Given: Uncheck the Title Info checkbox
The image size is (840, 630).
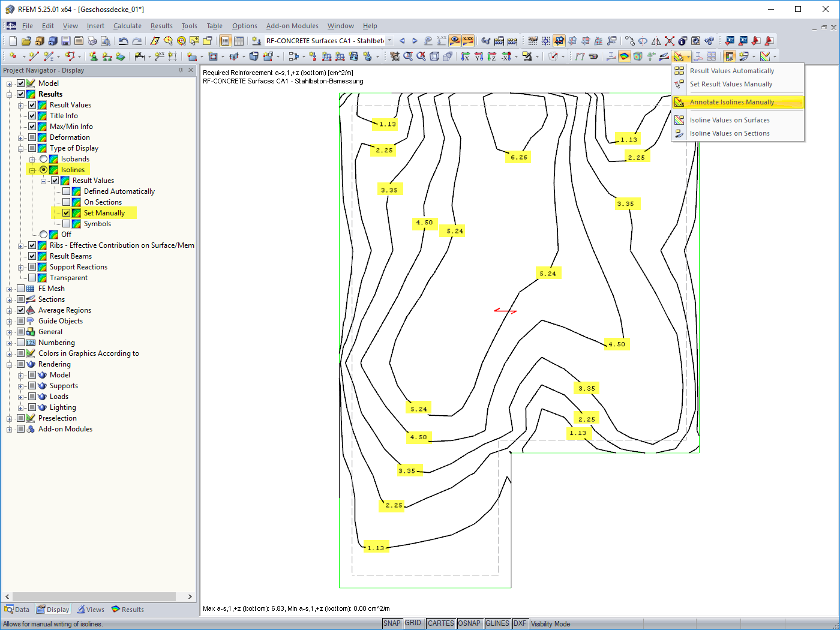Looking at the screenshot, I should coord(32,116).
